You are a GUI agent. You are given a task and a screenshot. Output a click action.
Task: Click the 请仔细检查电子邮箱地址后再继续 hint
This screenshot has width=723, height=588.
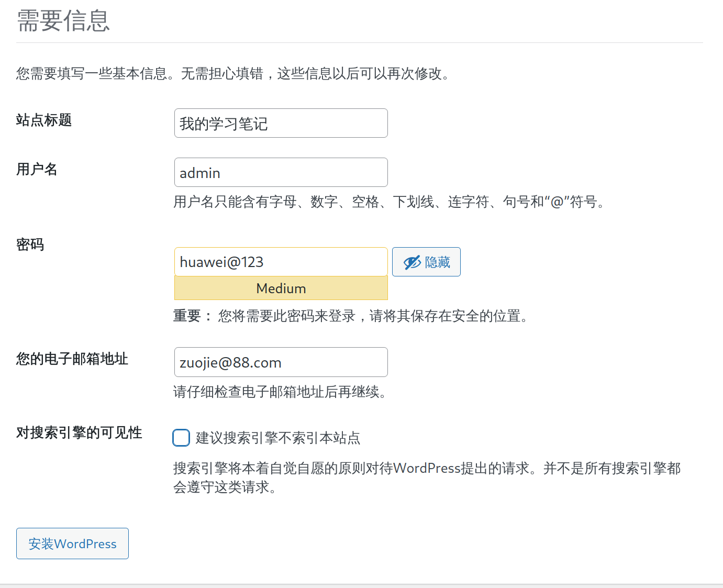280,392
